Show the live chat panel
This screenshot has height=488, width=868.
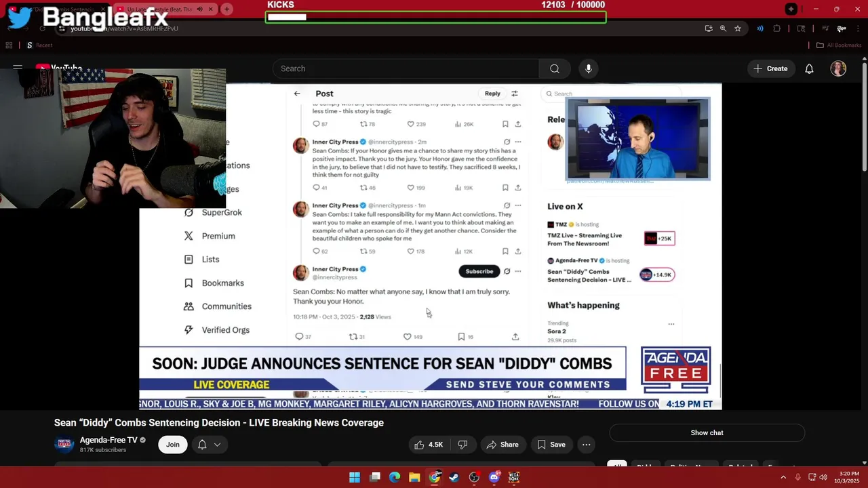(x=707, y=432)
